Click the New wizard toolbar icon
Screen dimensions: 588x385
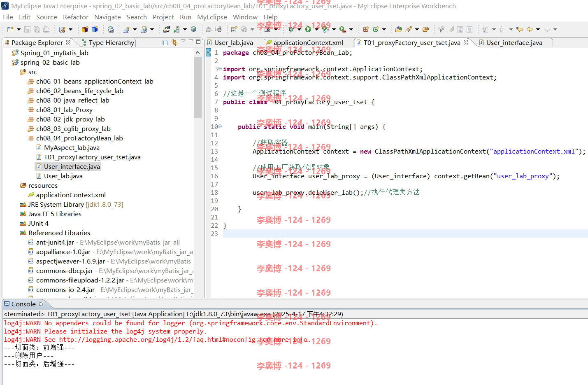10,29
